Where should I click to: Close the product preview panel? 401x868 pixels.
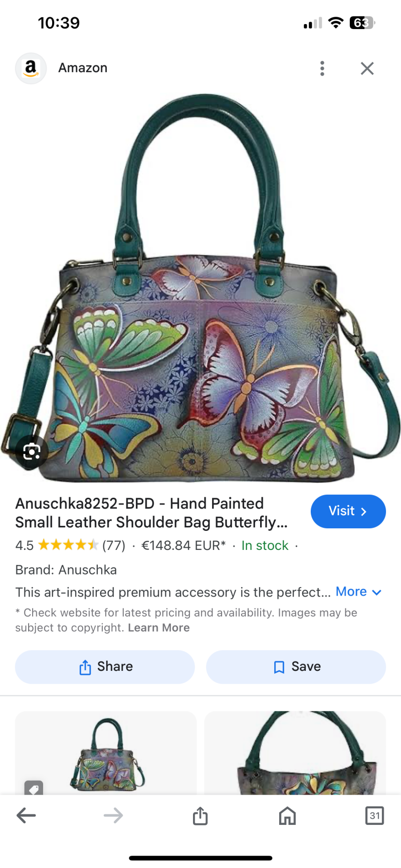367,68
